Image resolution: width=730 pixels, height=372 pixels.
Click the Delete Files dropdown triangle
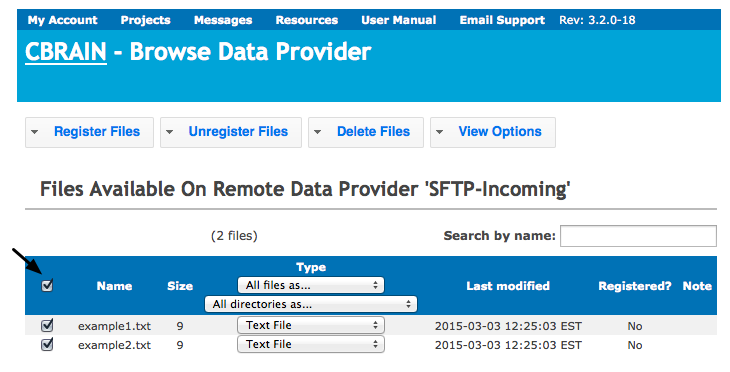[318, 132]
